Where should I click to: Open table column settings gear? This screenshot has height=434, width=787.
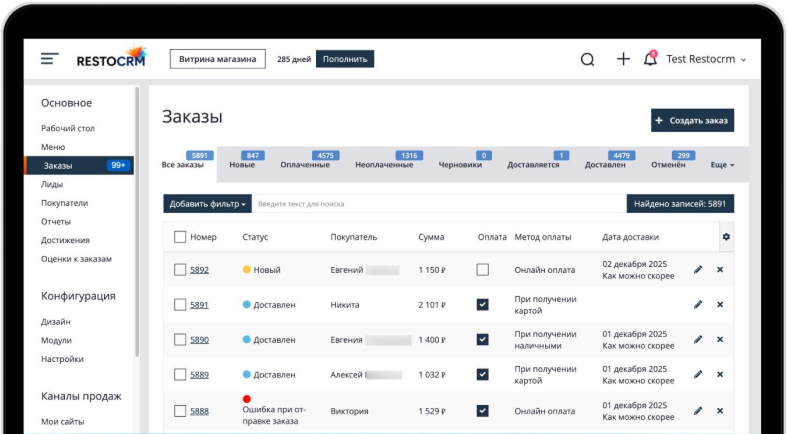(726, 237)
